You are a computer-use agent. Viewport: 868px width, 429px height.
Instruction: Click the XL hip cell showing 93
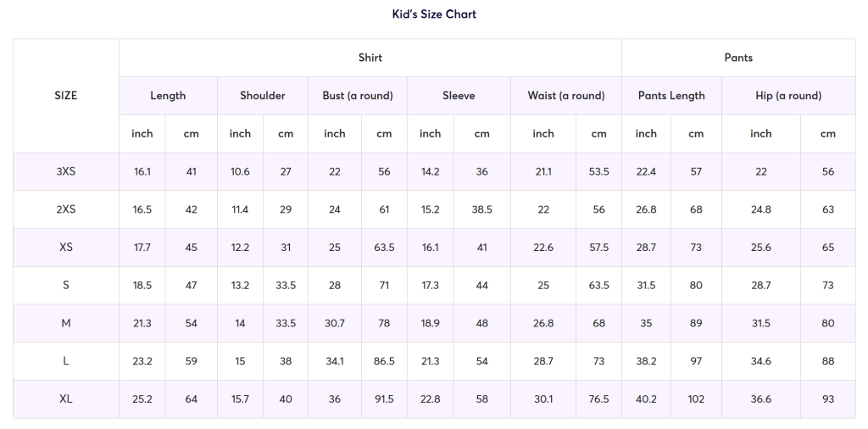[828, 399]
